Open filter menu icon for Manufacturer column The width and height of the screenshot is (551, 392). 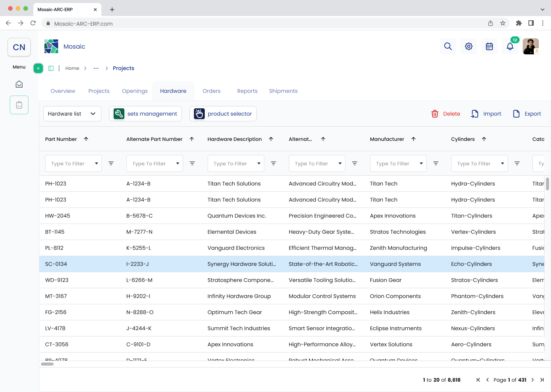point(436,163)
